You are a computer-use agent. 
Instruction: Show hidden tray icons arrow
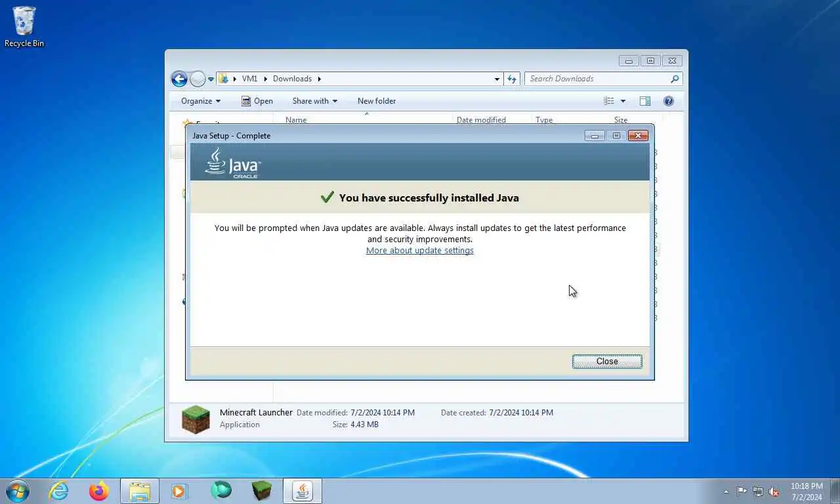tap(726, 492)
